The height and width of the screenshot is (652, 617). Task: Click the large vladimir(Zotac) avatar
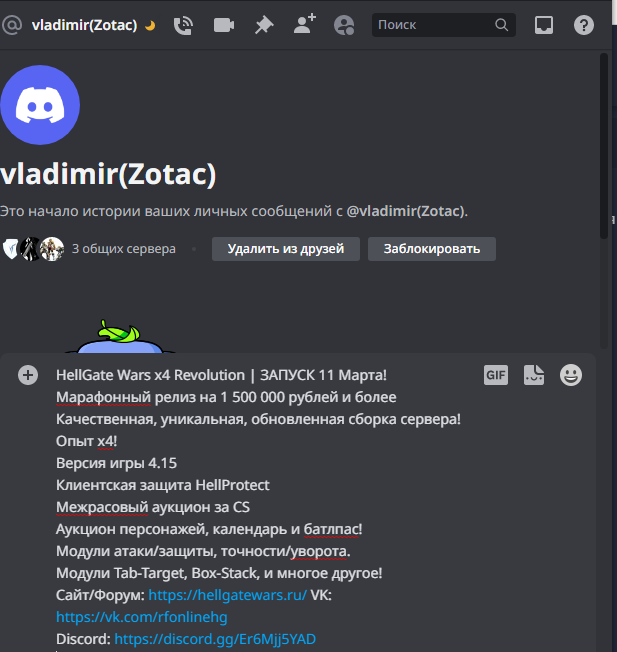coord(40,105)
